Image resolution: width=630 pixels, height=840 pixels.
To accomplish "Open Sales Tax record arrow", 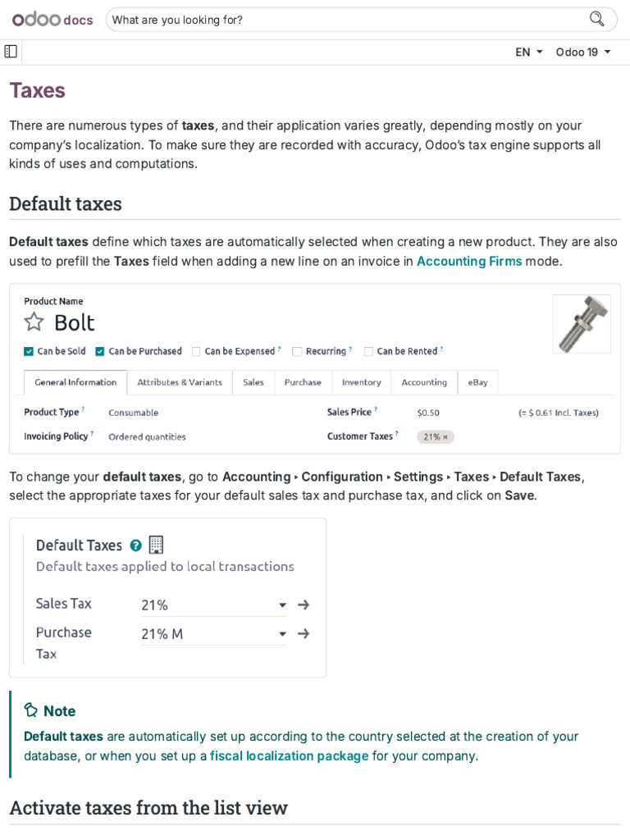I will pos(304,605).
